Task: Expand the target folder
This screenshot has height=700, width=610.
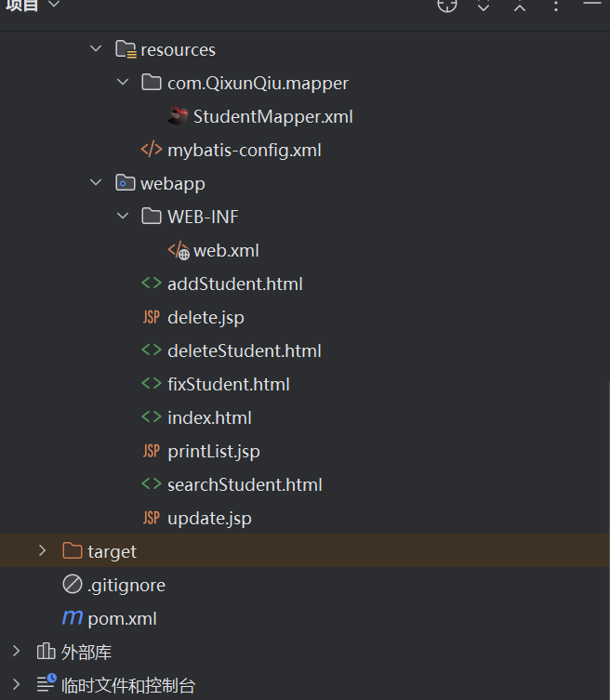Action: [42, 551]
